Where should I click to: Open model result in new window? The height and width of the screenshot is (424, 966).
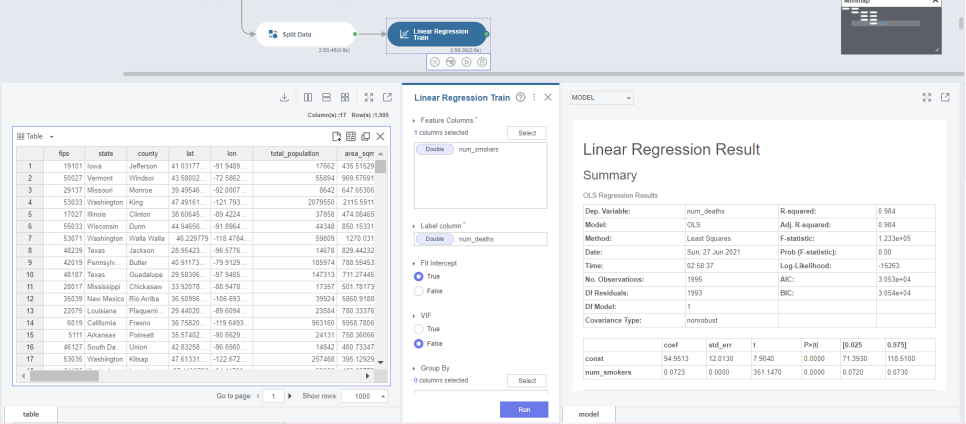coord(945,97)
